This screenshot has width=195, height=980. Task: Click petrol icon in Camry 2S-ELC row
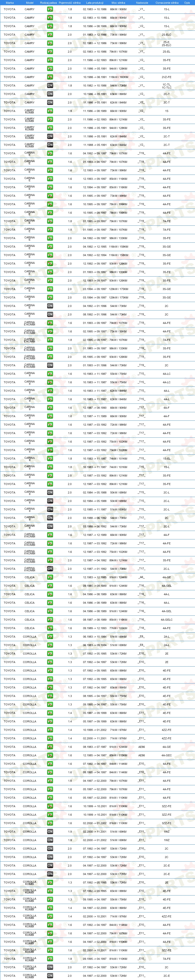pyautogui.click(x=50, y=35)
